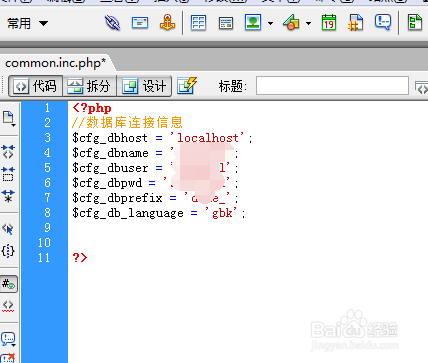The width and height of the screenshot is (428, 363).
Task: Switch to the common.inc.php document tab
Action: (x=56, y=63)
